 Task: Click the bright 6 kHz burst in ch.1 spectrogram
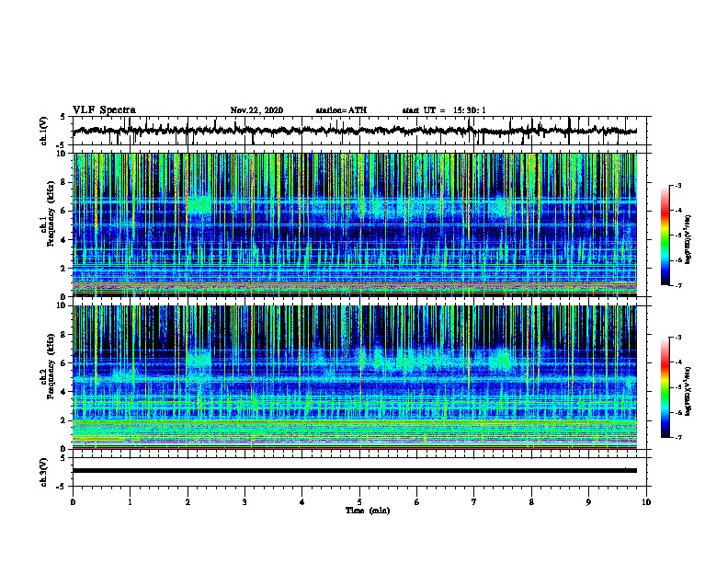(199, 205)
